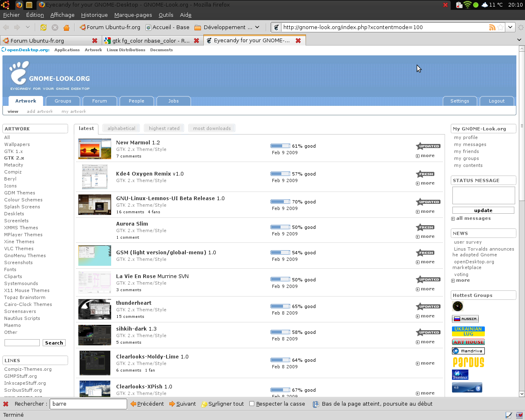Open the Compiz-Themes.org link
525x420 pixels.
(x=28, y=370)
